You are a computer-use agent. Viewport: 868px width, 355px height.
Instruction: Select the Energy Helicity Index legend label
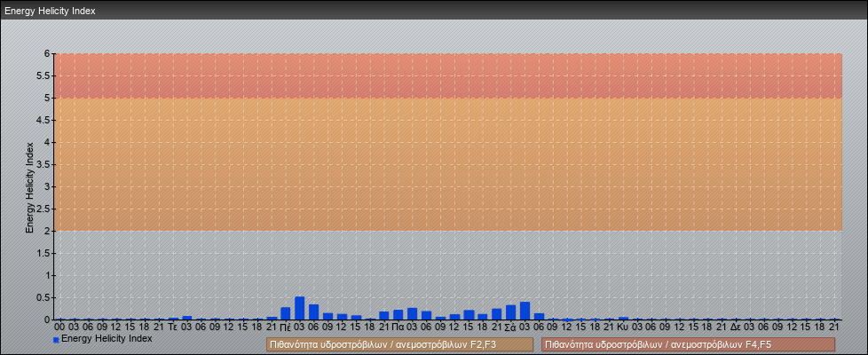107,338
